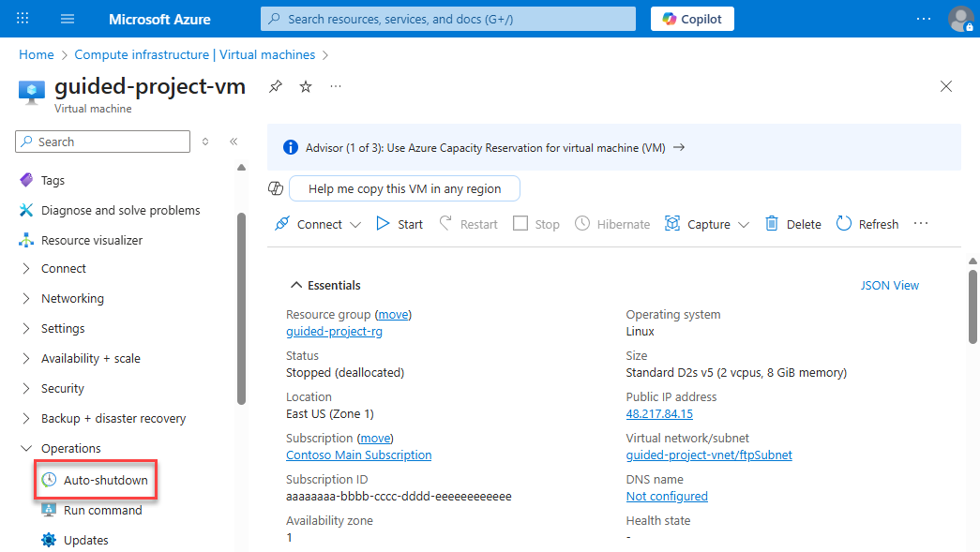Click the sidebar scroll-up arrow
The height and width of the screenshot is (552, 980).
(x=241, y=168)
